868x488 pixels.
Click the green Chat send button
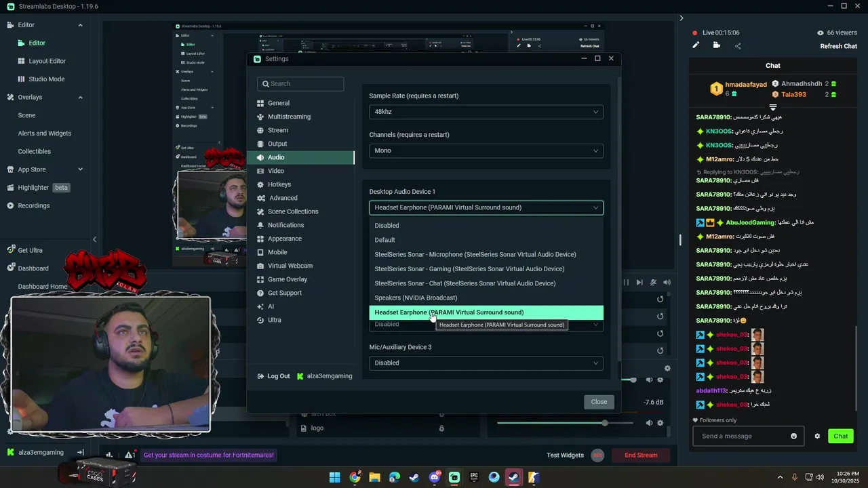pyautogui.click(x=841, y=436)
